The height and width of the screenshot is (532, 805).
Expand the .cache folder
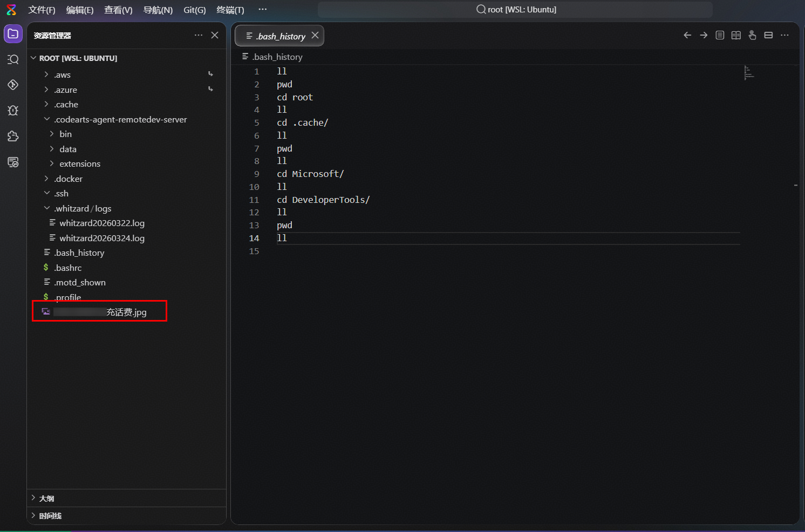click(46, 104)
